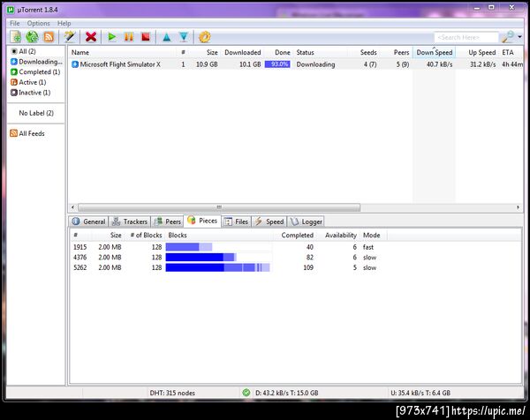The height and width of the screenshot is (420, 530).
Task: Sort by Down Speed column header
Action: click(434, 52)
